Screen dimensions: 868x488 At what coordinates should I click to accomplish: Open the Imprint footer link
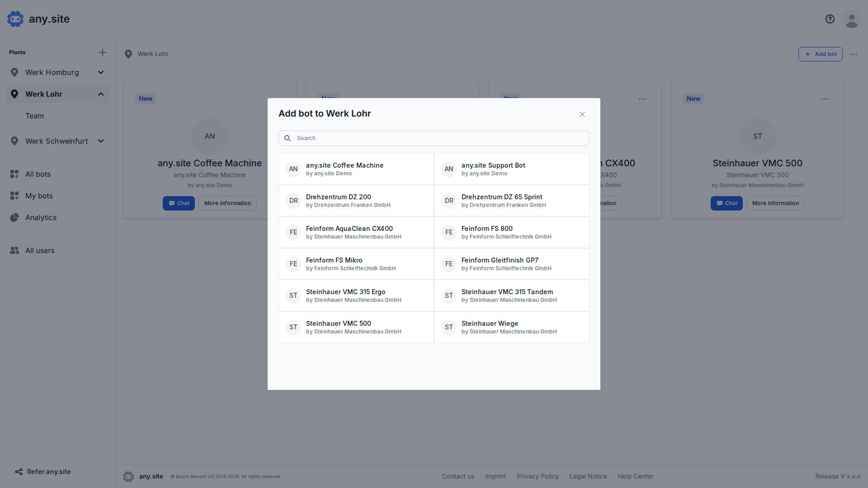pyautogui.click(x=495, y=476)
